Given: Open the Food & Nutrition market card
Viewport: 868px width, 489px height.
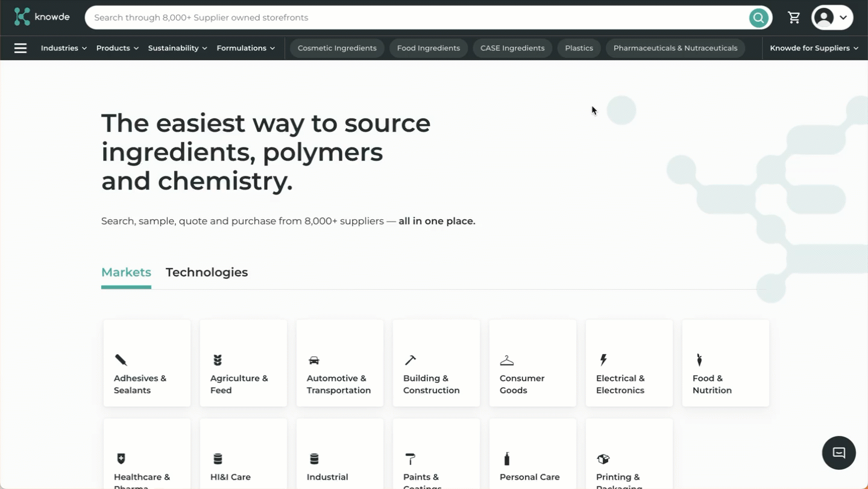Looking at the screenshot, I should [726, 363].
